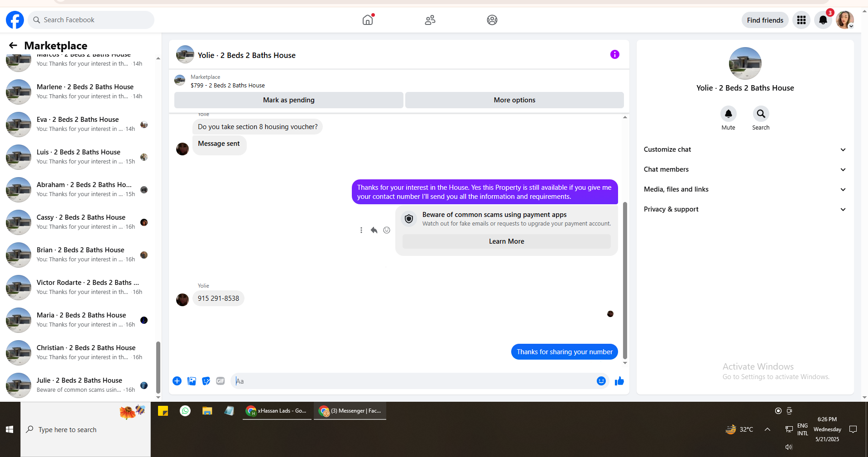Open the account profile picture menu
The height and width of the screenshot is (457, 868).
845,20
